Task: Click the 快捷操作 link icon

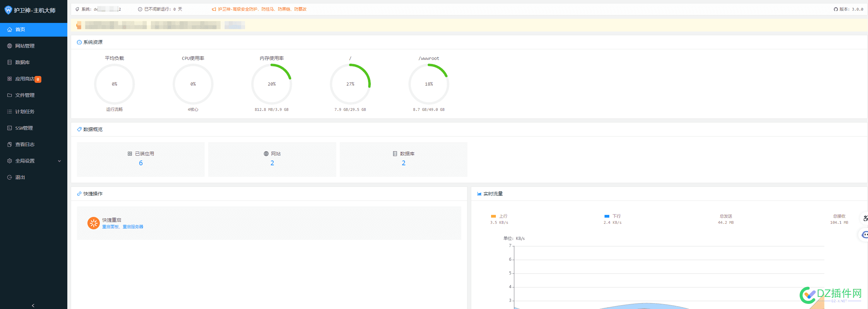Action: (79, 194)
